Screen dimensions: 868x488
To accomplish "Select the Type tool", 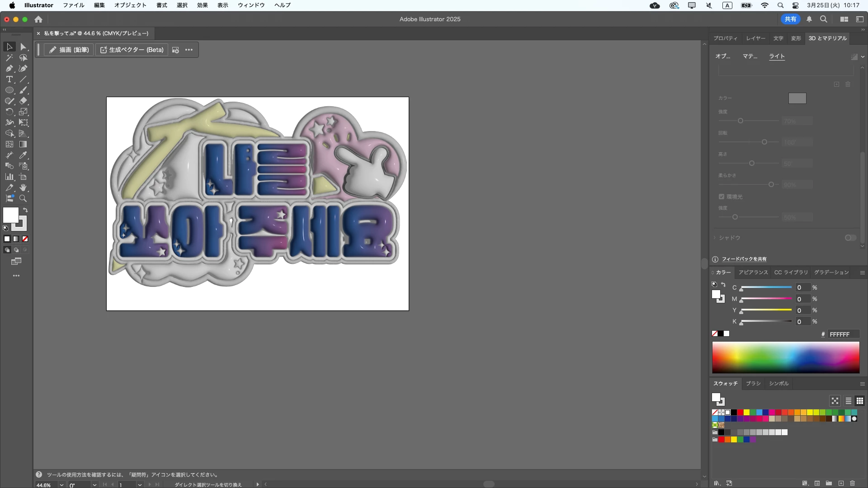I will pyautogui.click(x=9, y=79).
